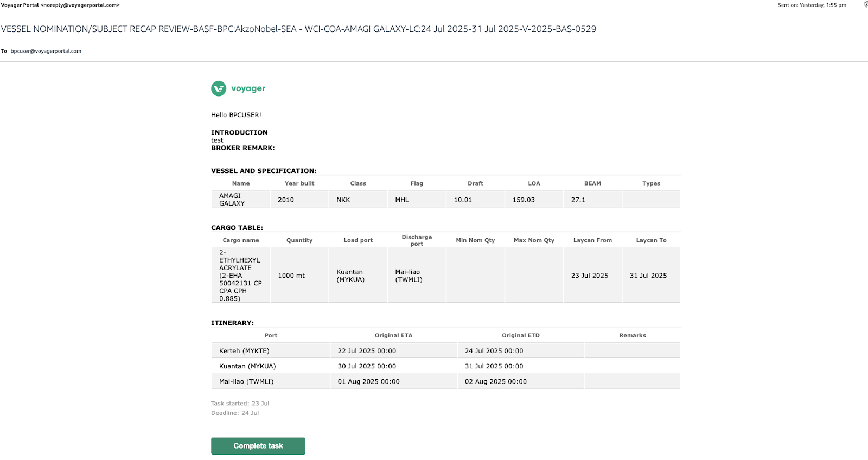Select vessel name AMAGI GALAXY cell
This screenshot has width=868, height=460.
(241, 200)
